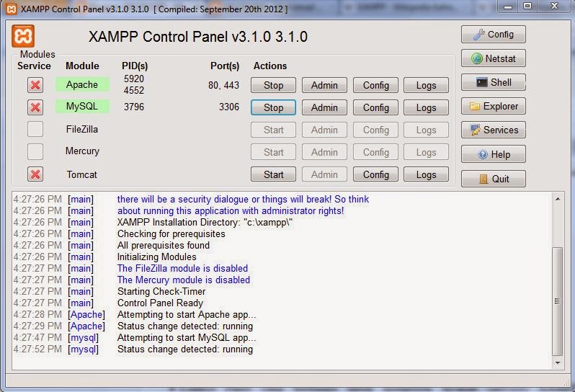Click FileZilla Logs button

click(x=426, y=130)
